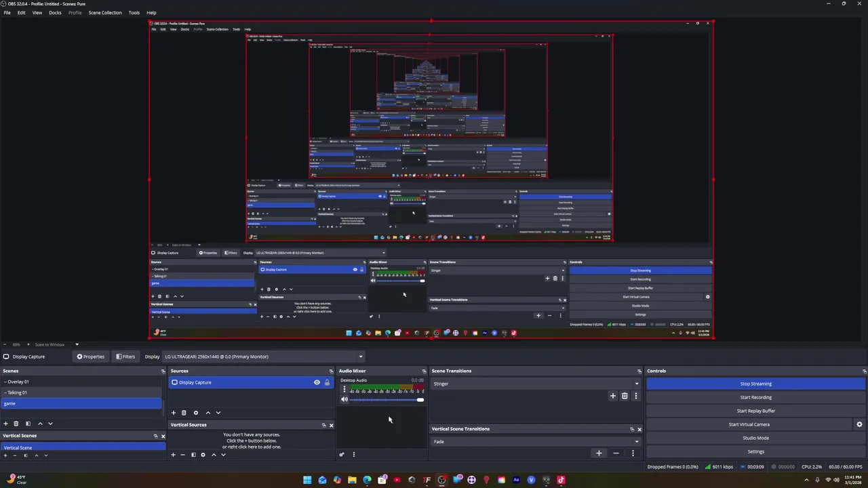The width and height of the screenshot is (868, 488).
Task: Select the Talking 01 scene
Action: 81,392
